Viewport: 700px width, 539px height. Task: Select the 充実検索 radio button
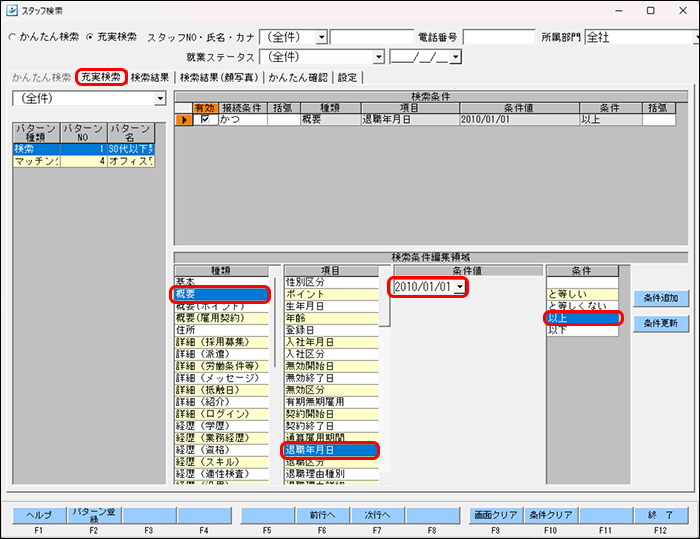coord(90,37)
